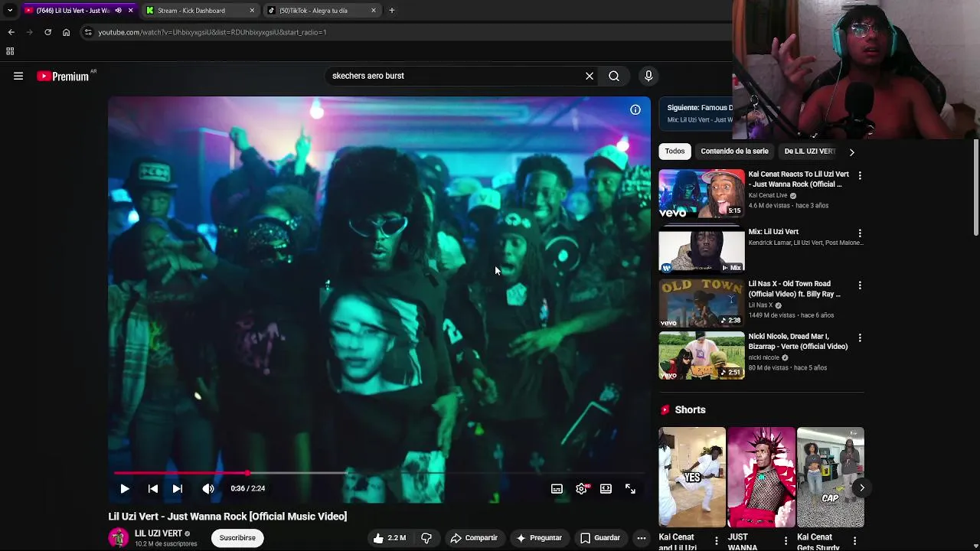Open the YES dance Short thumbnail

tap(692, 477)
